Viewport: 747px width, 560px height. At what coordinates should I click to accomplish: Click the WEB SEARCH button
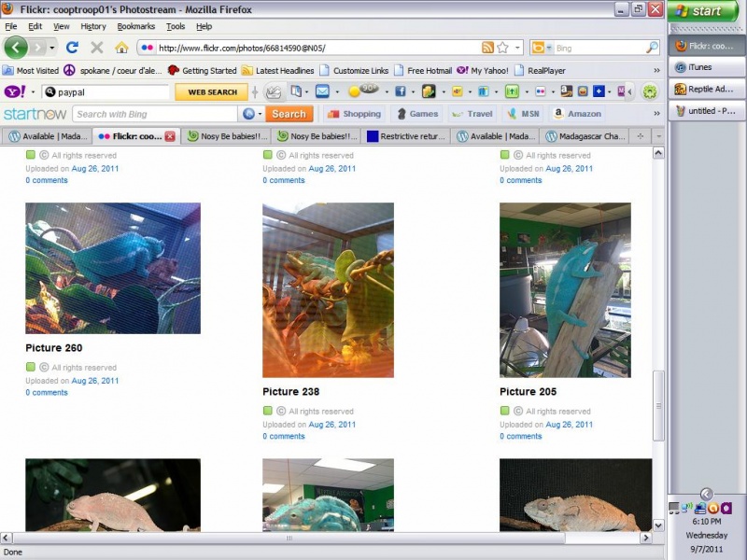(212, 91)
